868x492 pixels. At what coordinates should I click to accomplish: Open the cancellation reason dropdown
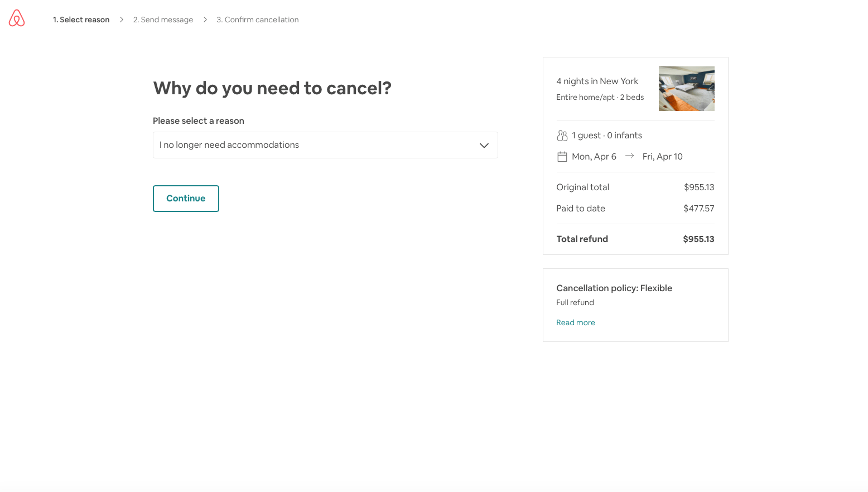coord(325,145)
